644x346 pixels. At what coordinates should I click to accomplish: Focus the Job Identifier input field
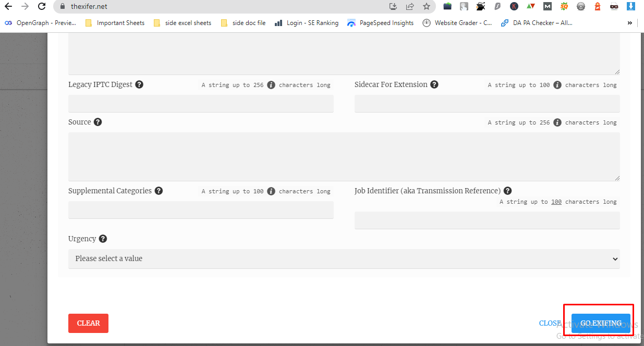coord(487,220)
